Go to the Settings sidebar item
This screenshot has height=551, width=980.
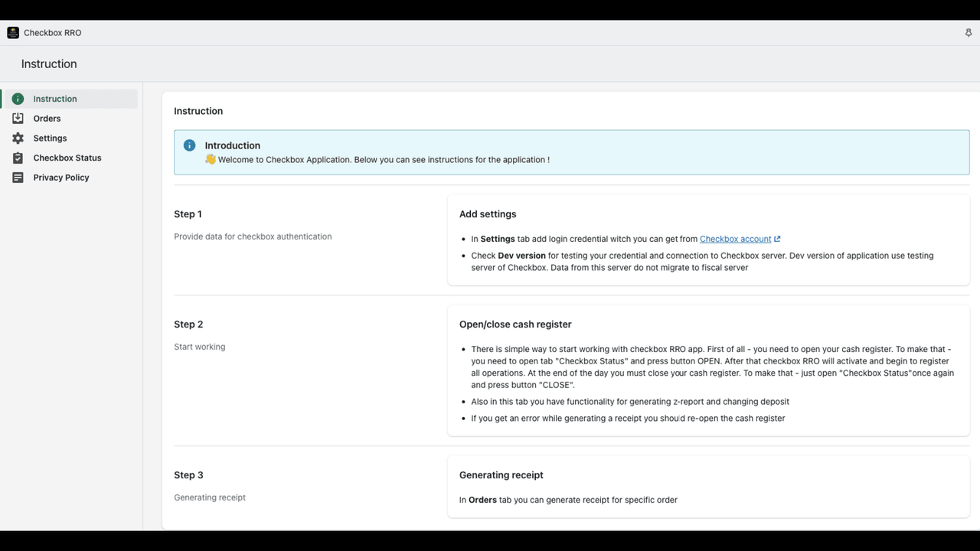70,139
